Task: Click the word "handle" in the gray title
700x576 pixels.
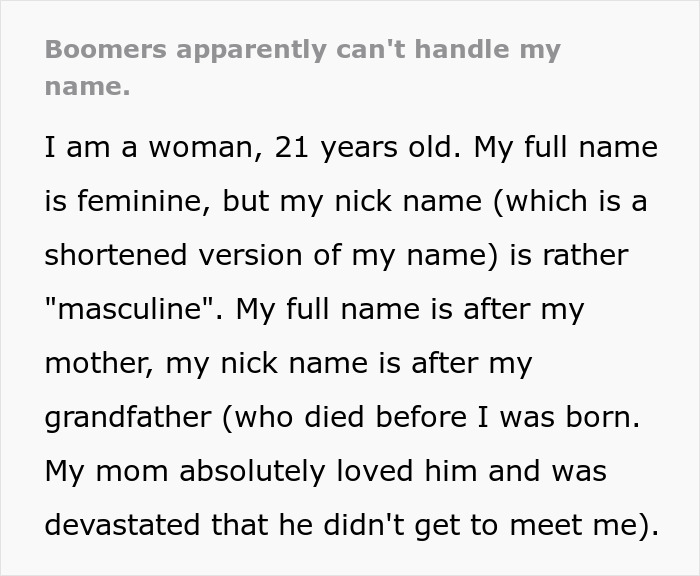Action: tap(462, 49)
